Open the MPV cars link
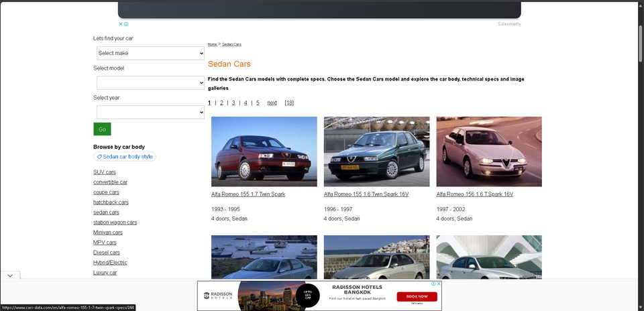 105,243
